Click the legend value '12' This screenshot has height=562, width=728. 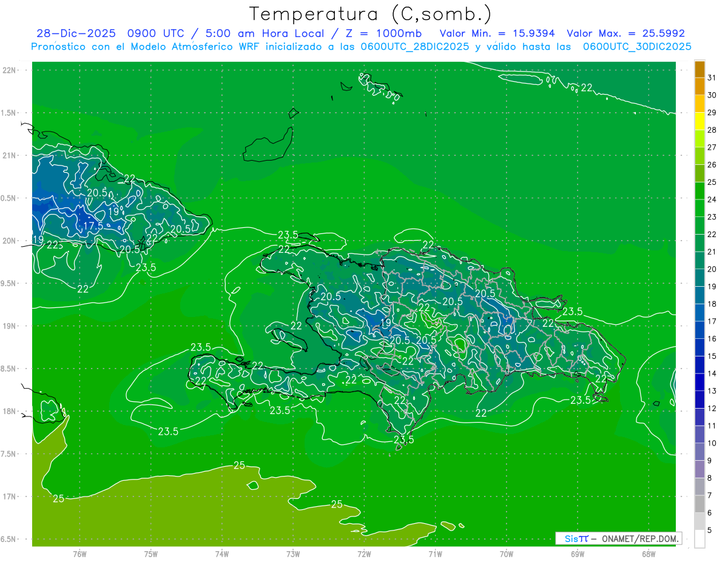pyautogui.click(x=712, y=409)
